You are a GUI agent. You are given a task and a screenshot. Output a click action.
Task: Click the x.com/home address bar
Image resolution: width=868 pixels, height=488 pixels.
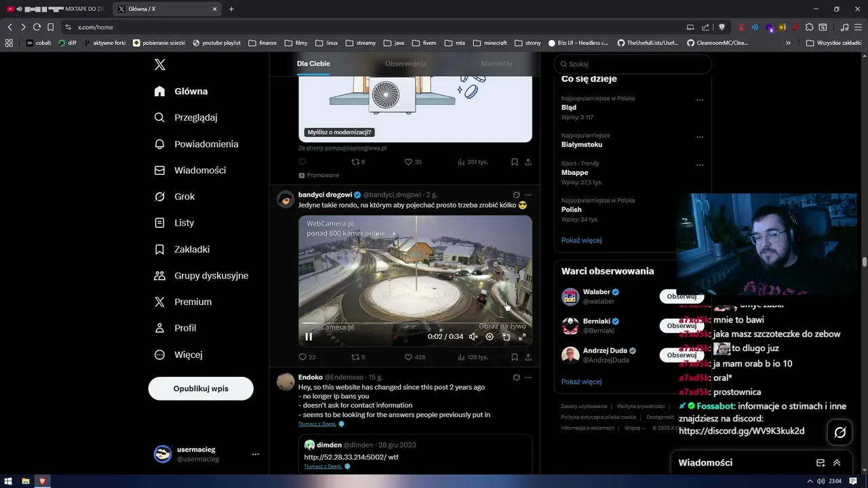click(373, 27)
